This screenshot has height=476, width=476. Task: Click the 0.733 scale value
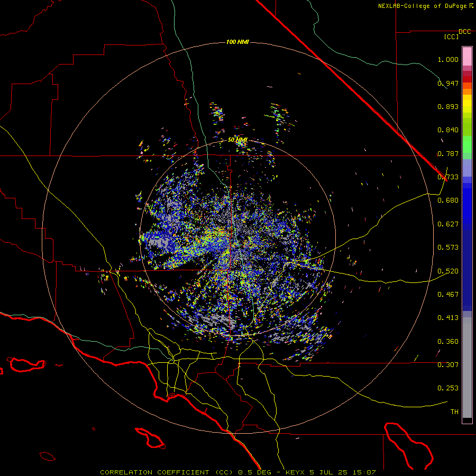click(448, 177)
